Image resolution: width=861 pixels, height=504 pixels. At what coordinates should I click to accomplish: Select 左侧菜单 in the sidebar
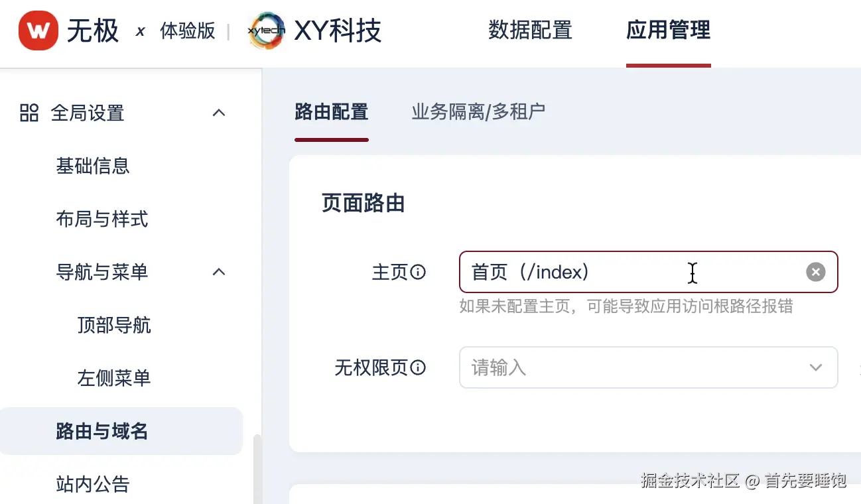[x=114, y=378]
